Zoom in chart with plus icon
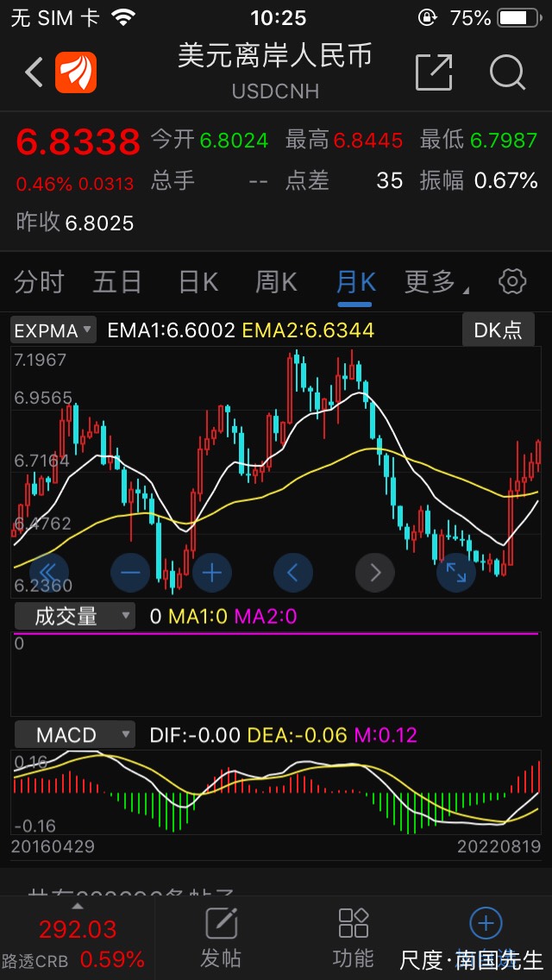Image resolution: width=552 pixels, height=980 pixels. pos(212,573)
